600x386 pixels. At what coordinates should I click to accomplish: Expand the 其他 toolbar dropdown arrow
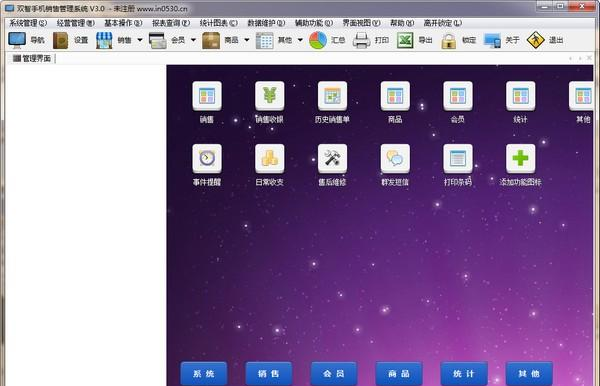click(300, 40)
